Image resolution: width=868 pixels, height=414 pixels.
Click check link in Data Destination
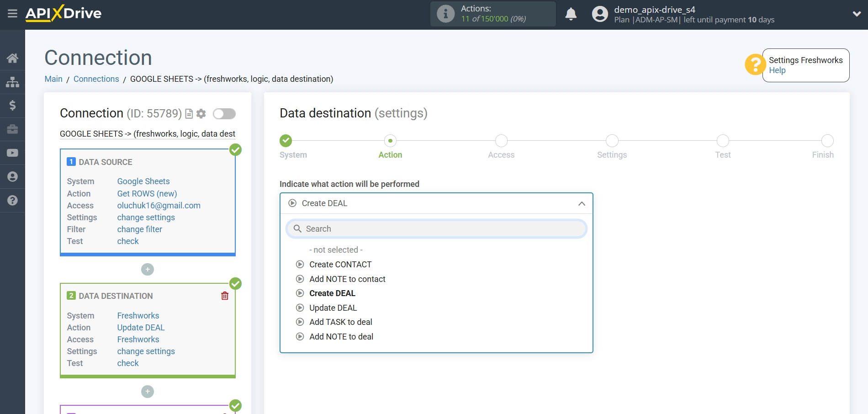128,363
